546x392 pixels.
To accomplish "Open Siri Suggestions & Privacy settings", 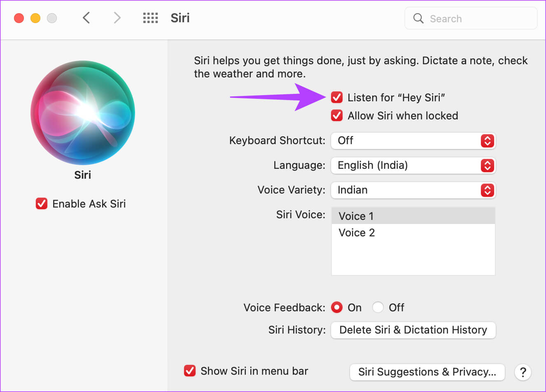I will [x=427, y=372].
